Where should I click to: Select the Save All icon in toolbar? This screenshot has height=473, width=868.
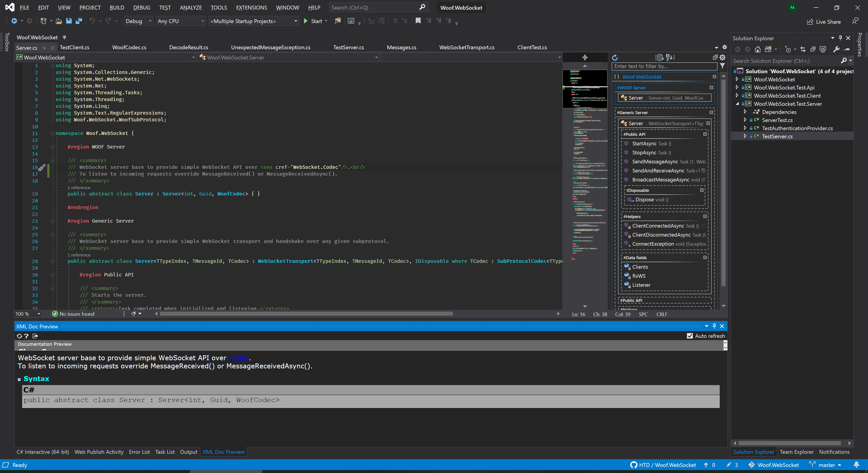79,21
